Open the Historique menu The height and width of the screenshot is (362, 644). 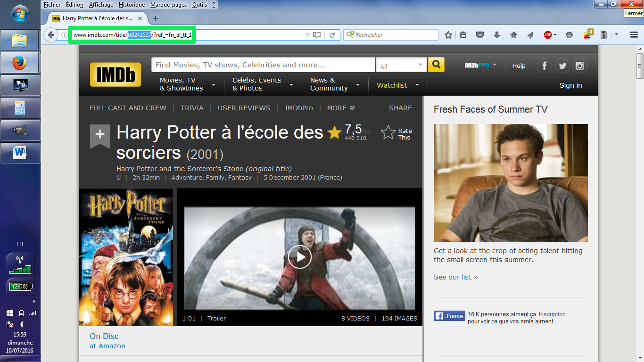tap(132, 5)
